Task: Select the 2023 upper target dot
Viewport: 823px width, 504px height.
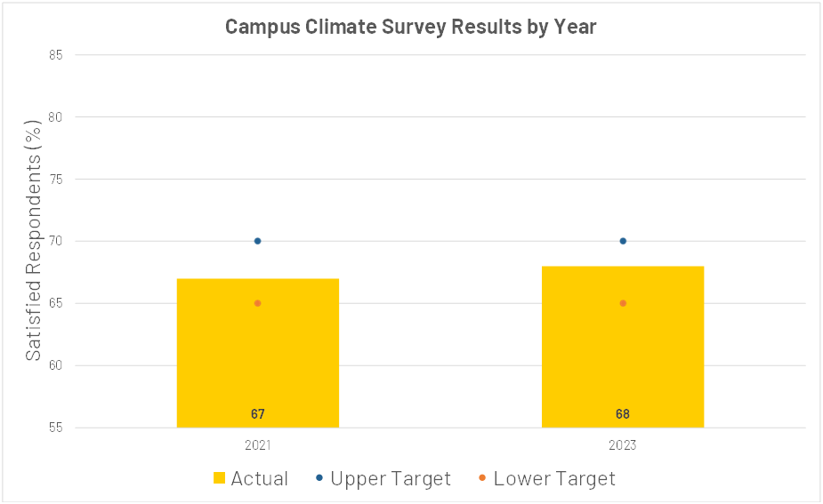Action: point(623,241)
